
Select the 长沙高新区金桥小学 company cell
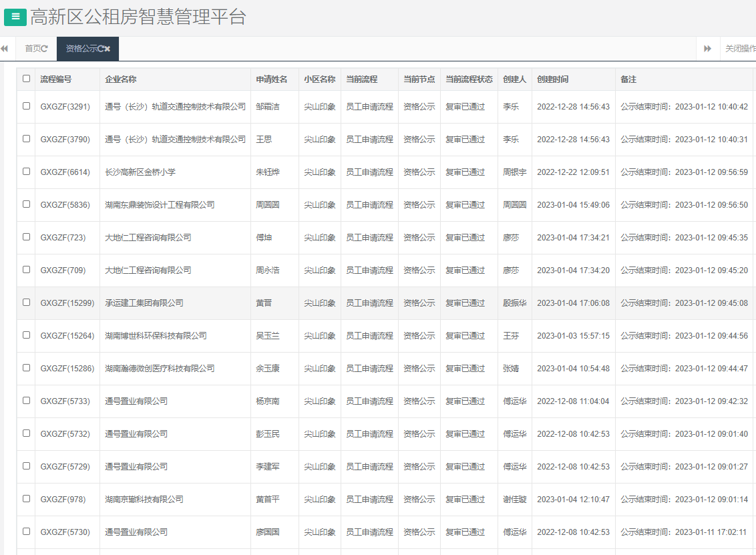140,172
